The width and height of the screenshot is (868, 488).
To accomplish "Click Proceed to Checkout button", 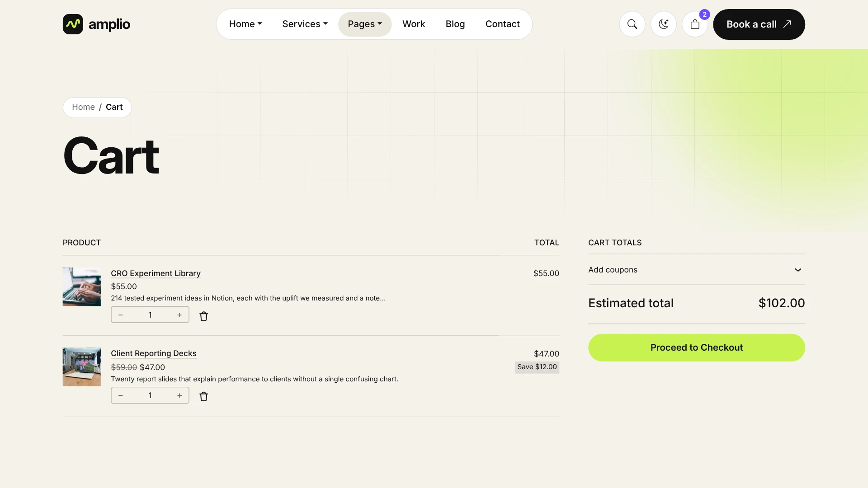I will point(697,347).
